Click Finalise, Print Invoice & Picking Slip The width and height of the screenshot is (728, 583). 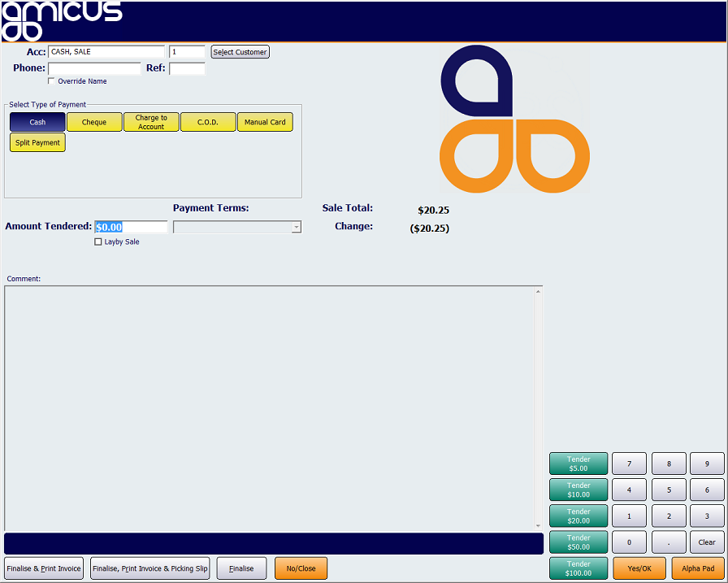tap(150, 568)
